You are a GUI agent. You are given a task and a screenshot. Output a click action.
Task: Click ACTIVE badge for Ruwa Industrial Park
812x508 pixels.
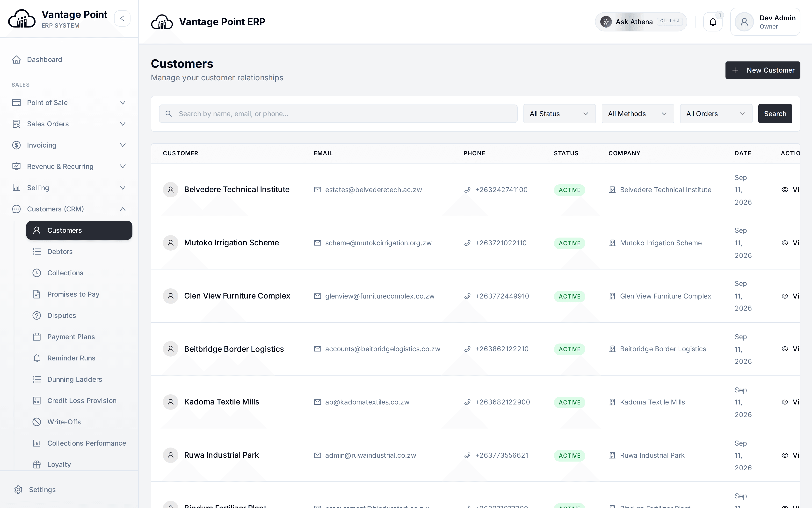tap(569, 456)
